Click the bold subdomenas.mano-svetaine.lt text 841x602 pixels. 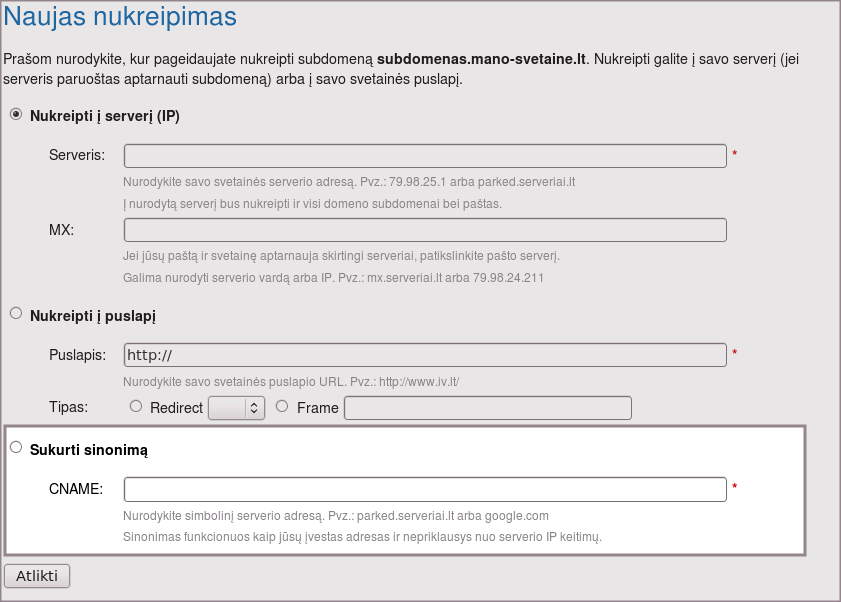pyautogui.click(x=482, y=60)
